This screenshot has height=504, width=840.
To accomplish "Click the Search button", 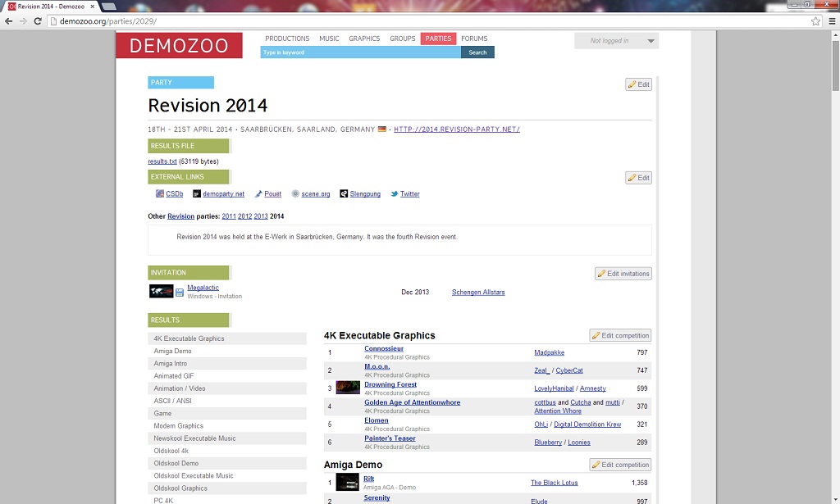I will coord(477,52).
